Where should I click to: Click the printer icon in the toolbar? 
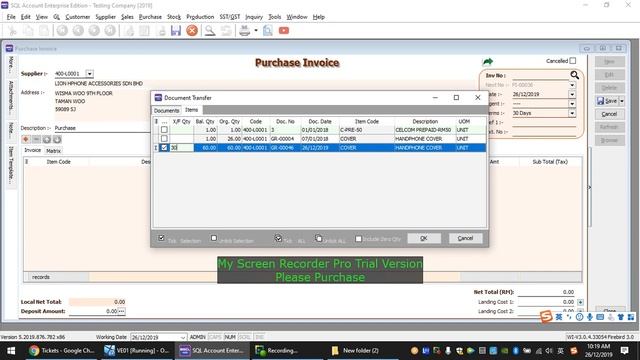(244, 31)
